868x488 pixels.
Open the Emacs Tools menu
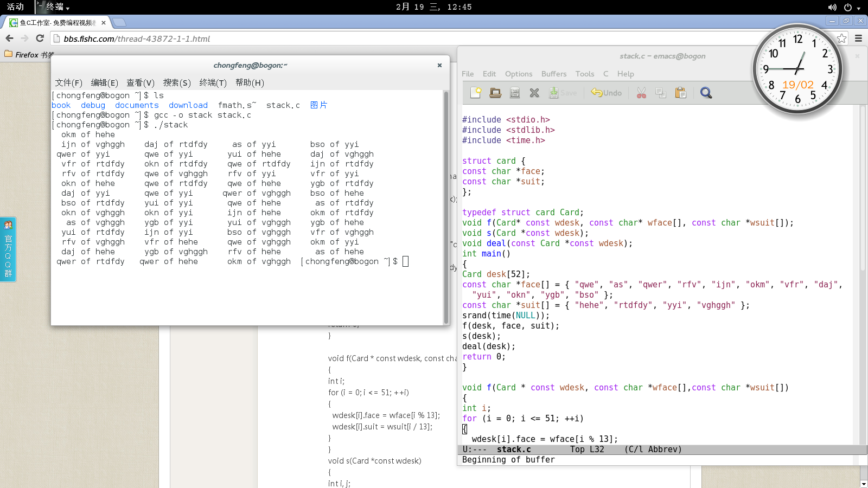tap(585, 74)
